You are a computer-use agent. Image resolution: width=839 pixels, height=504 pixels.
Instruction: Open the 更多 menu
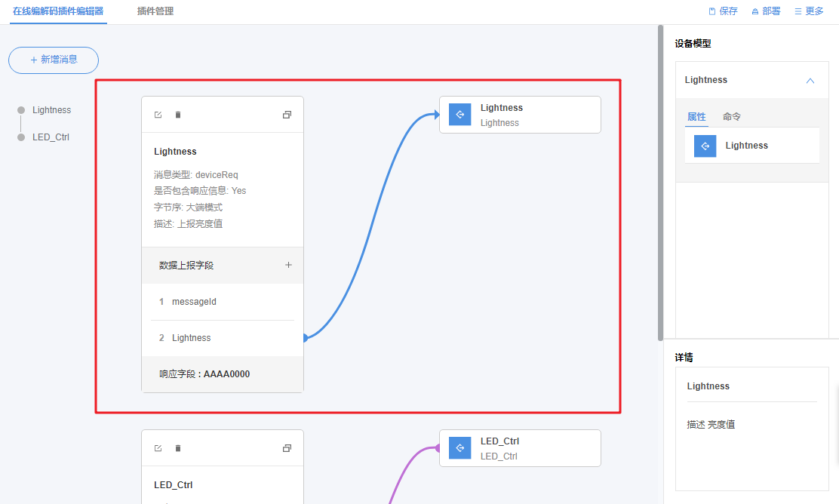click(x=809, y=11)
